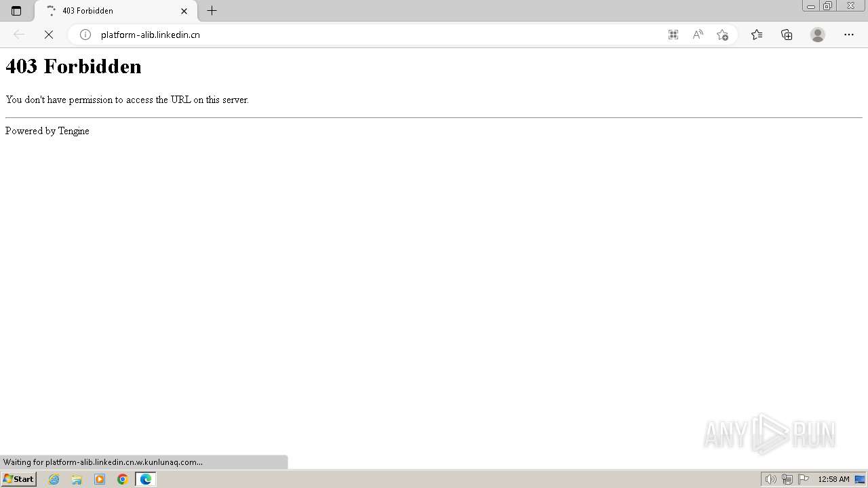Stop loading the page
The width and height of the screenshot is (868, 488).
tap(49, 35)
